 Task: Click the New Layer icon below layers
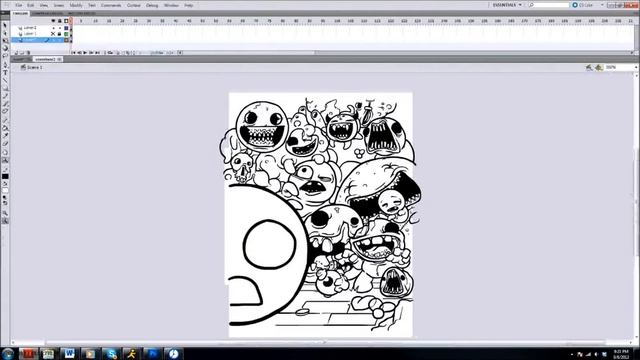coord(16,53)
